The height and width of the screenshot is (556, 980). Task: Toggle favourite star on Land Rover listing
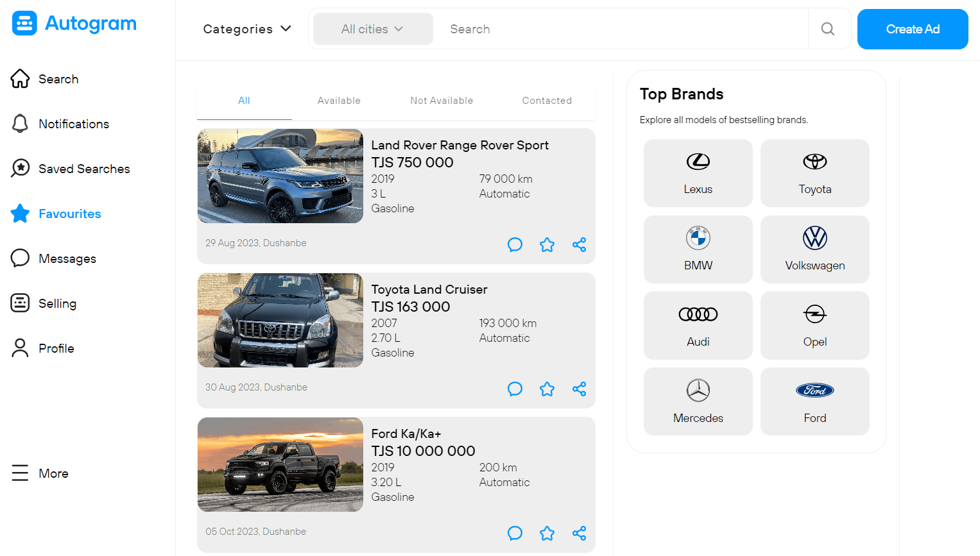coord(547,244)
